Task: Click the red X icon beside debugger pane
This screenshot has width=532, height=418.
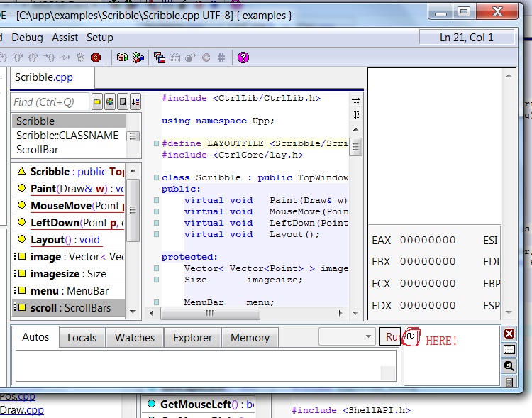Action: [509, 334]
